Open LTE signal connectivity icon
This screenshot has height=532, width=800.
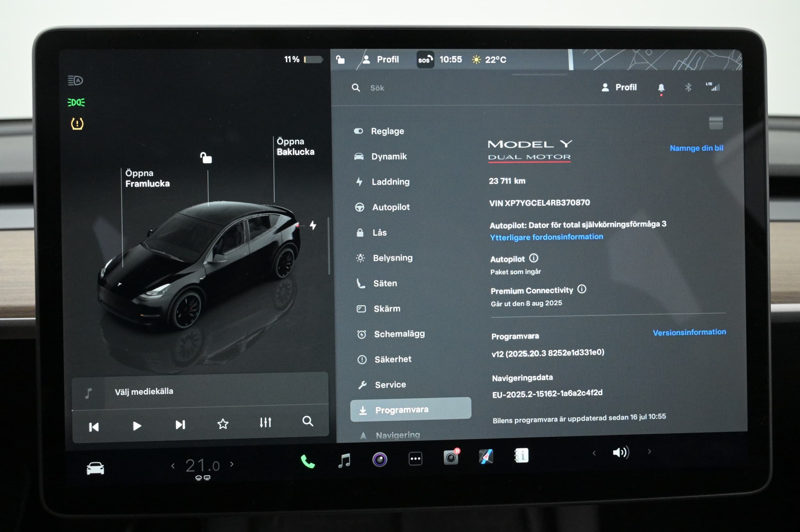(713, 87)
